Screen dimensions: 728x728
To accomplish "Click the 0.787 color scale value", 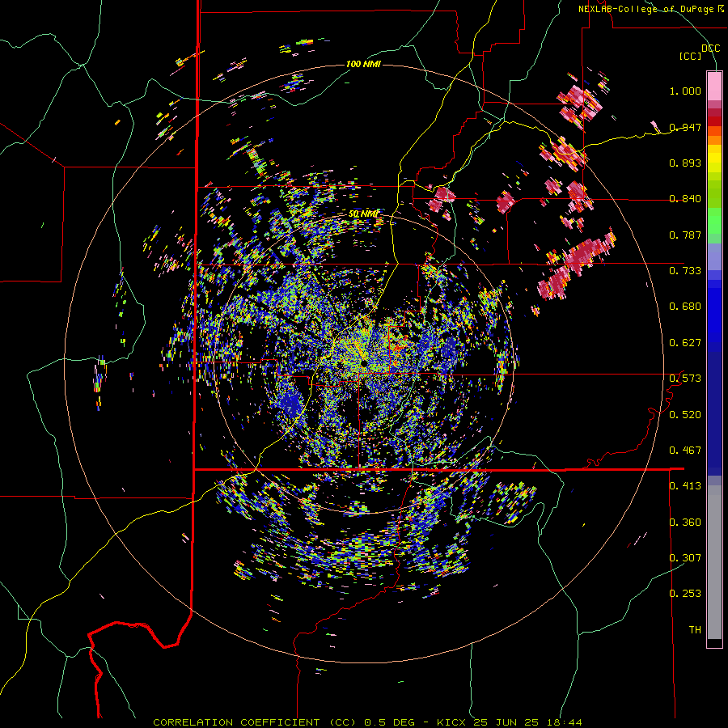I will coord(685,235).
